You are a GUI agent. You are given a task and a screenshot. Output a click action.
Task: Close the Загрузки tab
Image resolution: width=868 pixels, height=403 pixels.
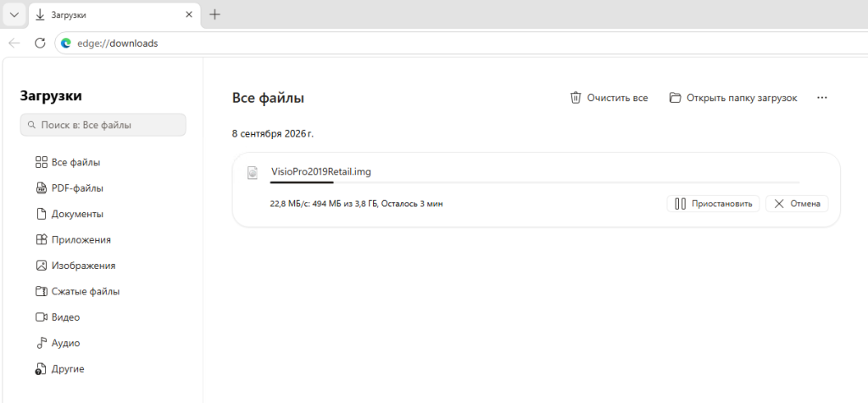[189, 15]
